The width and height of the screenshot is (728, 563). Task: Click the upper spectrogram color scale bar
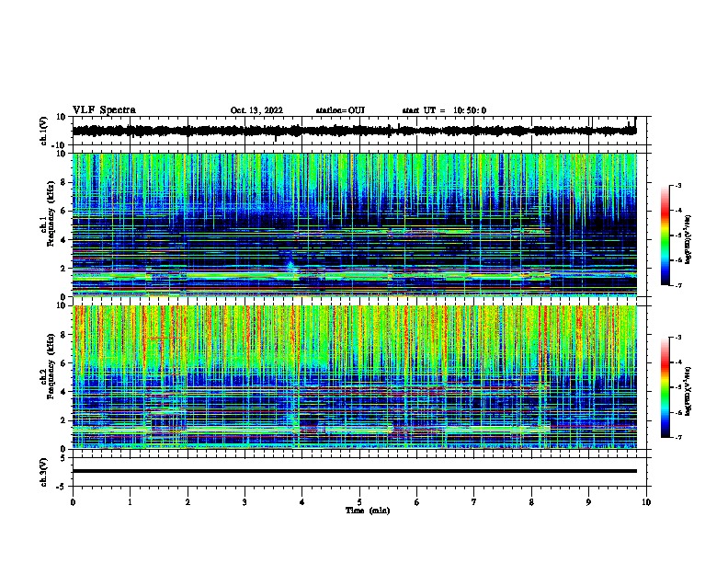(665, 236)
